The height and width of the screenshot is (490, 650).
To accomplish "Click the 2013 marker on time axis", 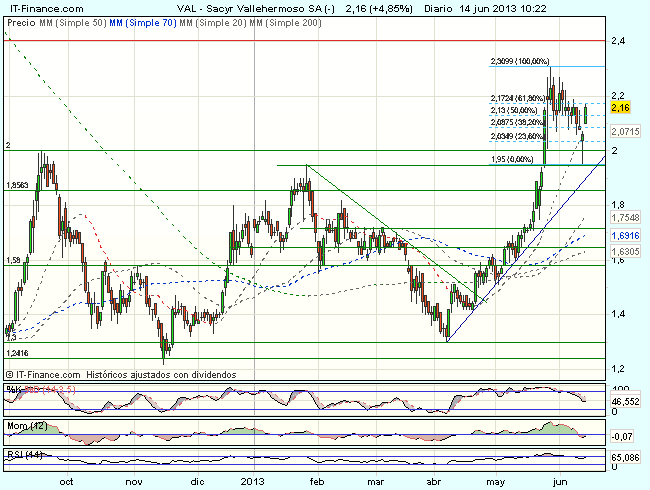I will pos(258,480).
